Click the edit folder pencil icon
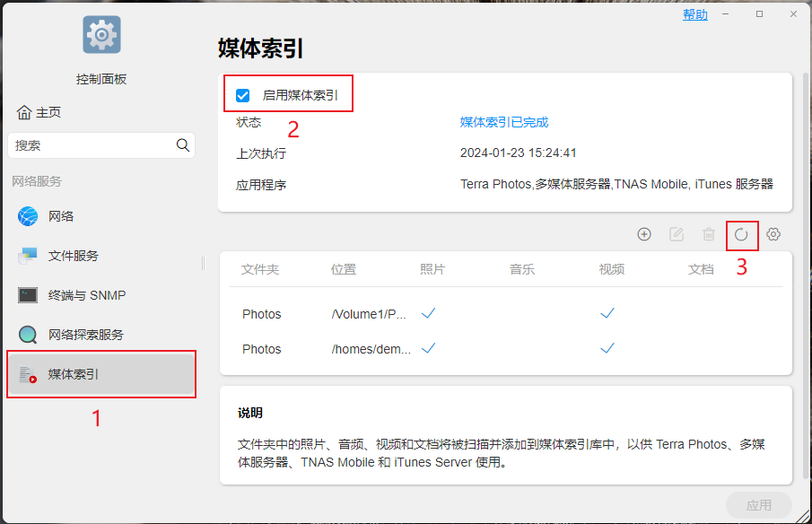This screenshot has width=812, height=524. [x=677, y=234]
